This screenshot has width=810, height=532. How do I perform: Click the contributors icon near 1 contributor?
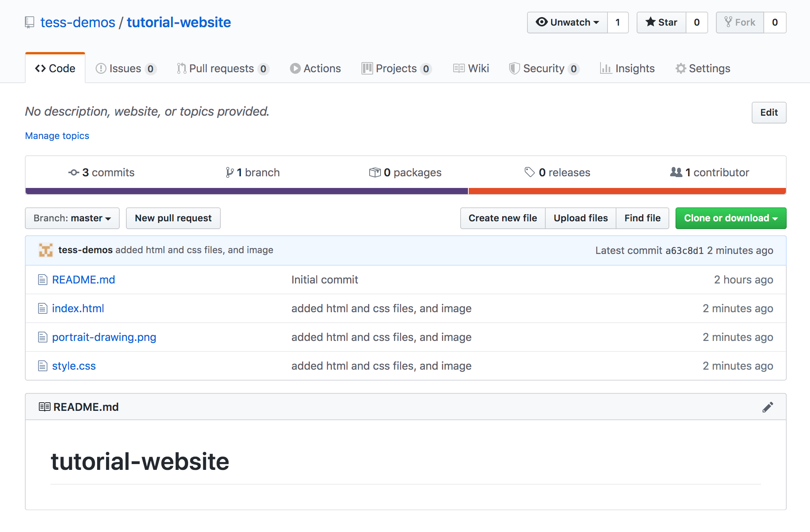(676, 172)
